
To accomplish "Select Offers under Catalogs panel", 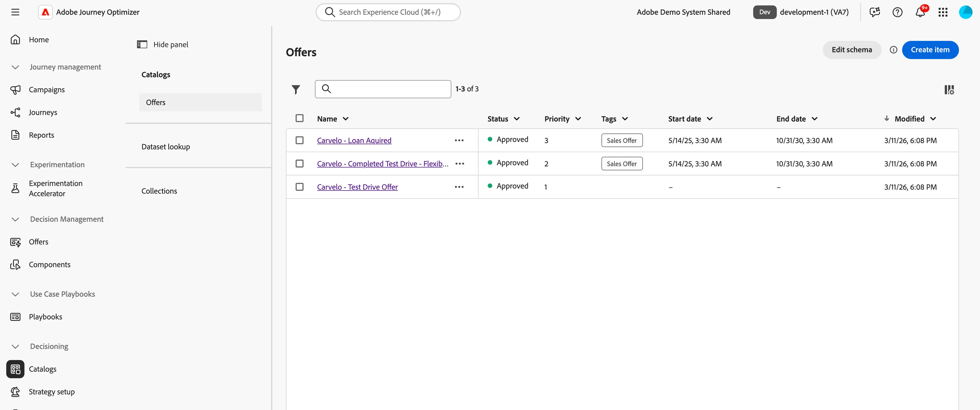I will click(x=200, y=102).
